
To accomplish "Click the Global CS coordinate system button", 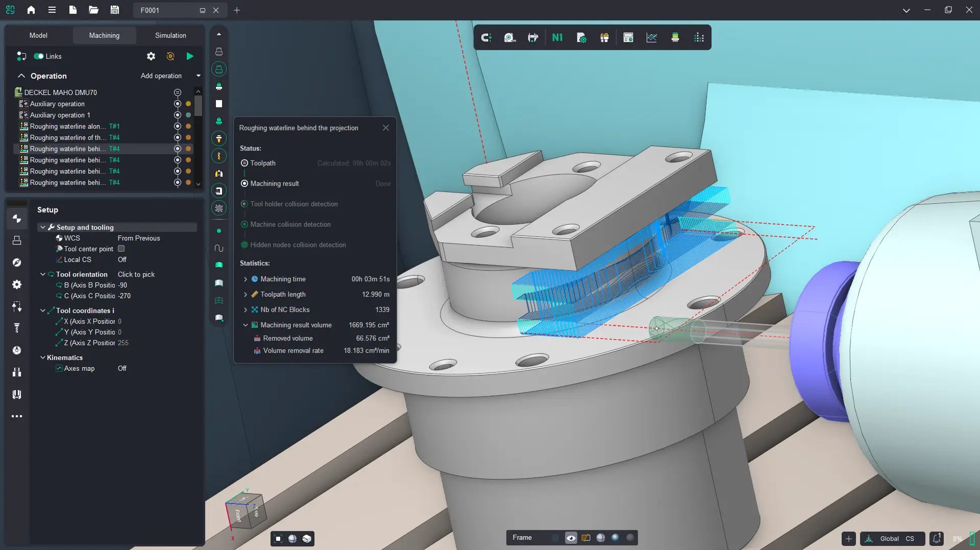I will pos(893,539).
